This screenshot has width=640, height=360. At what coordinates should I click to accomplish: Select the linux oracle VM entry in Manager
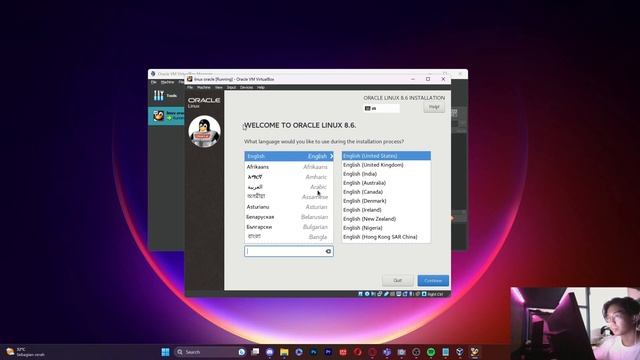(166, 116)
